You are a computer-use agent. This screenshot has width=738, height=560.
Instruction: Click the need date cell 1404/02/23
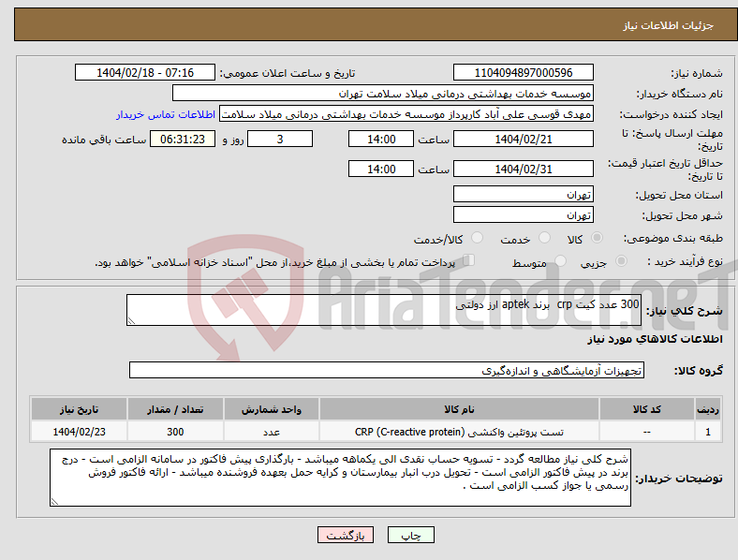[79, 432]
